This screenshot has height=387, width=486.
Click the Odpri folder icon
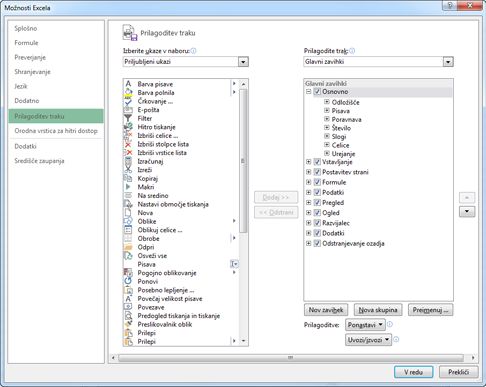click(x=128, y=247)
